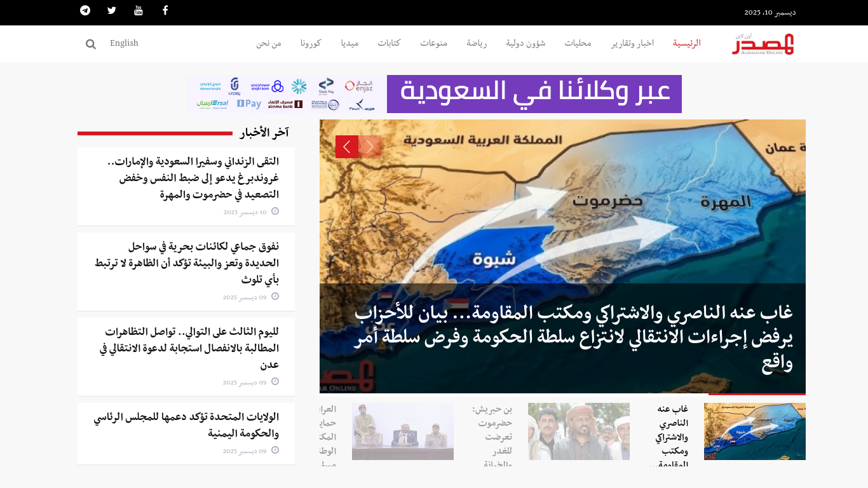
Task: Open the Facebook page icon
Action: 165,10
